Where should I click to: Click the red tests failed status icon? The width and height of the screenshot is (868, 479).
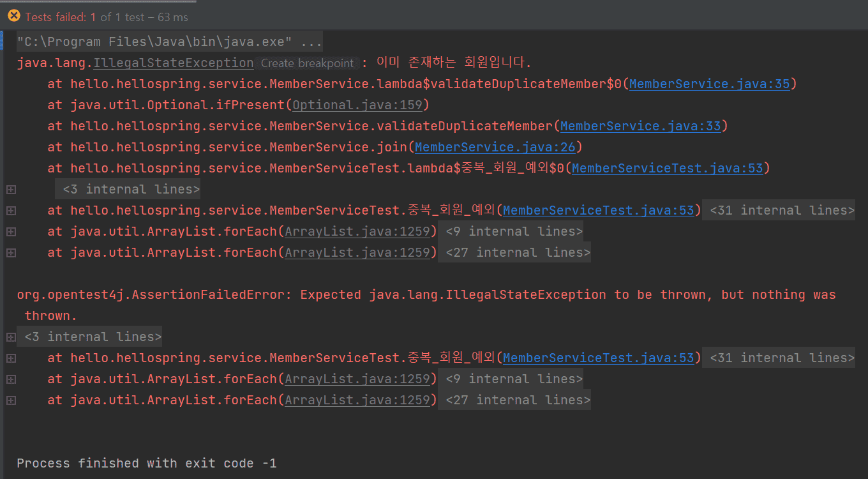14,16
